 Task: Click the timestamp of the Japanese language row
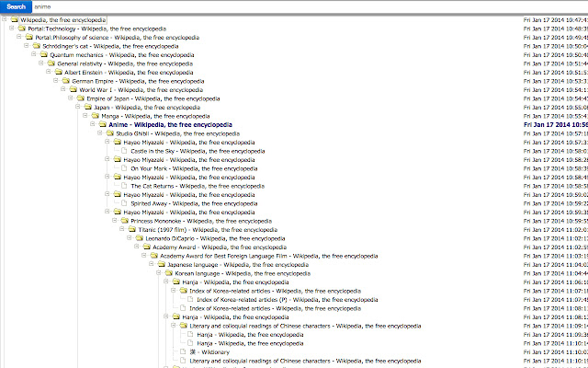click(556, 265)
